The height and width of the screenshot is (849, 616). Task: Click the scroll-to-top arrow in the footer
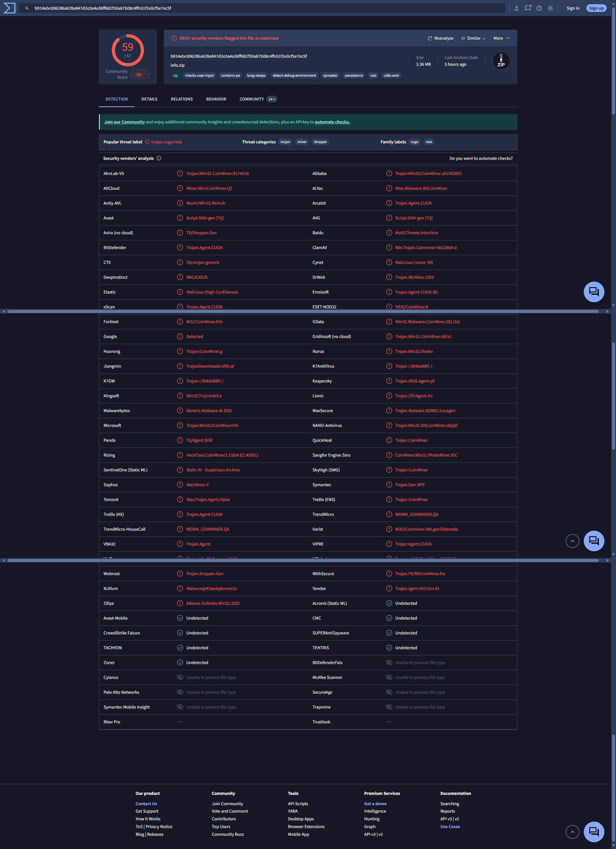point(572,832)
